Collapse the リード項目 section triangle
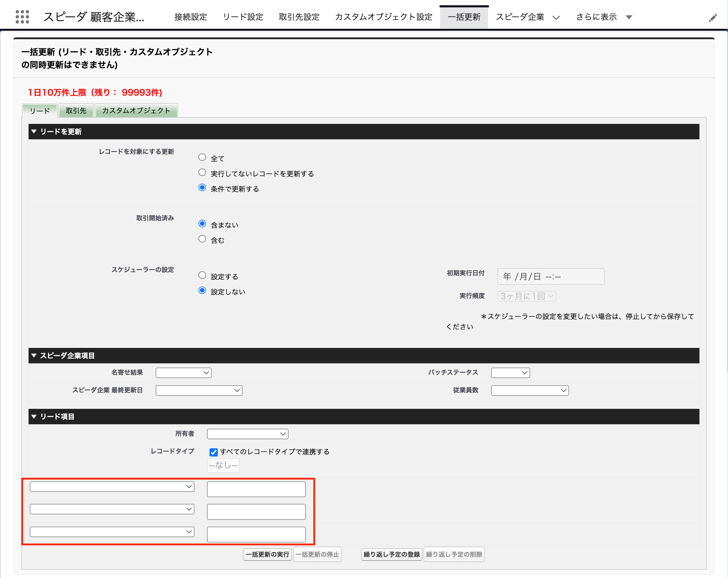This screenshot has height=578, width=728. 34,416
